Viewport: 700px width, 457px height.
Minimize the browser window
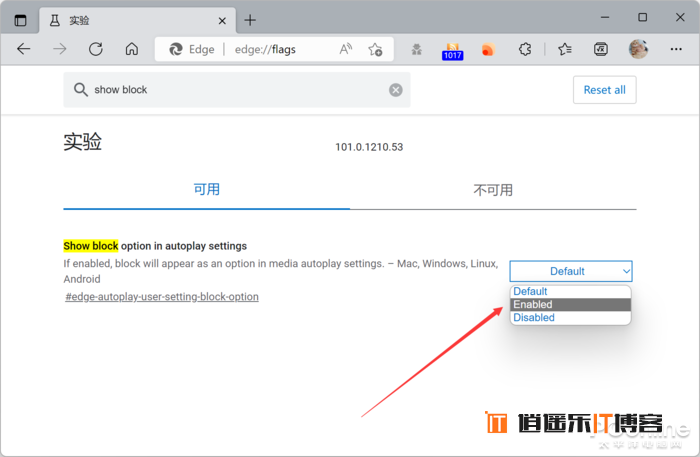pos(605,17)
